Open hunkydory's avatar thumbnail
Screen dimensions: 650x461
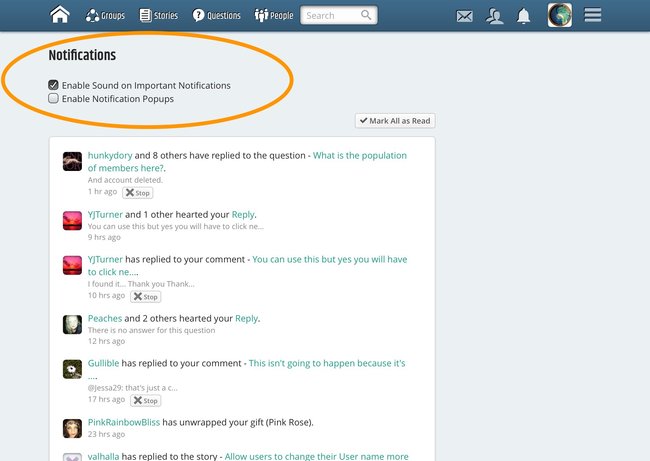pos(72,161)
